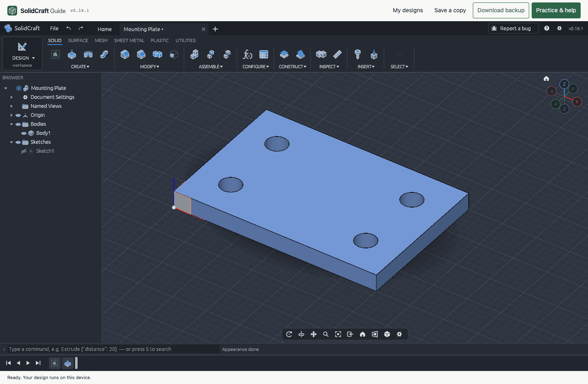Select the Fillet tool in Modify

point(125,54)
